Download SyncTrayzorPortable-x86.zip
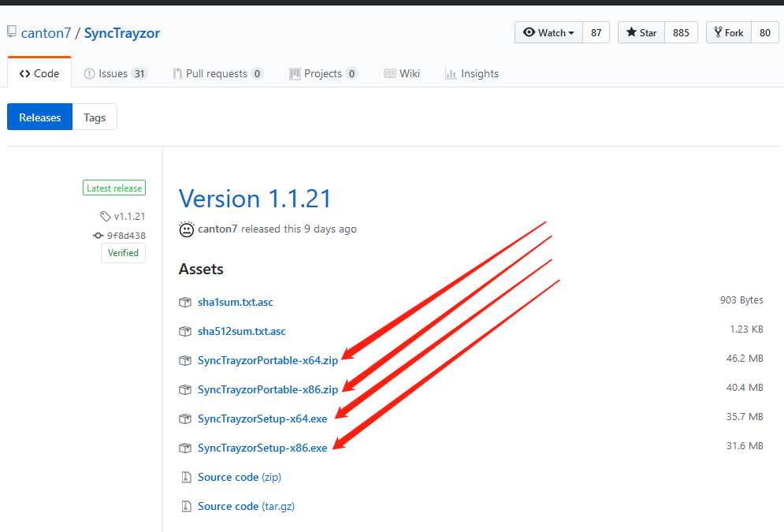This screenshot has width=784, height=532. tap(268, 389)
